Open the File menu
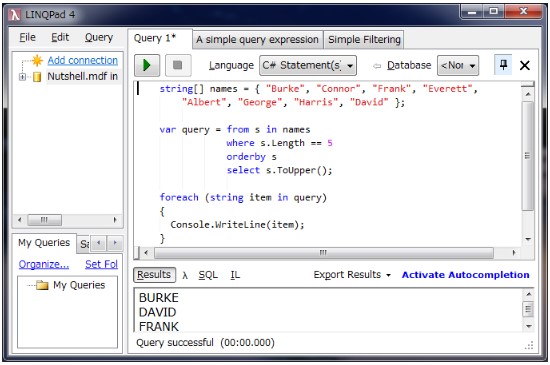This screenshot has height=365, width=550. coord(27,37)
